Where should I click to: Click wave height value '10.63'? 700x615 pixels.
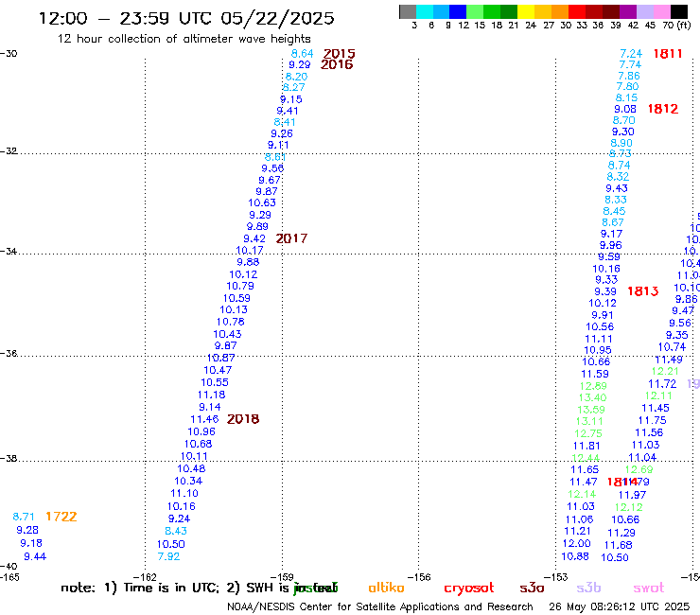(262, 202)
